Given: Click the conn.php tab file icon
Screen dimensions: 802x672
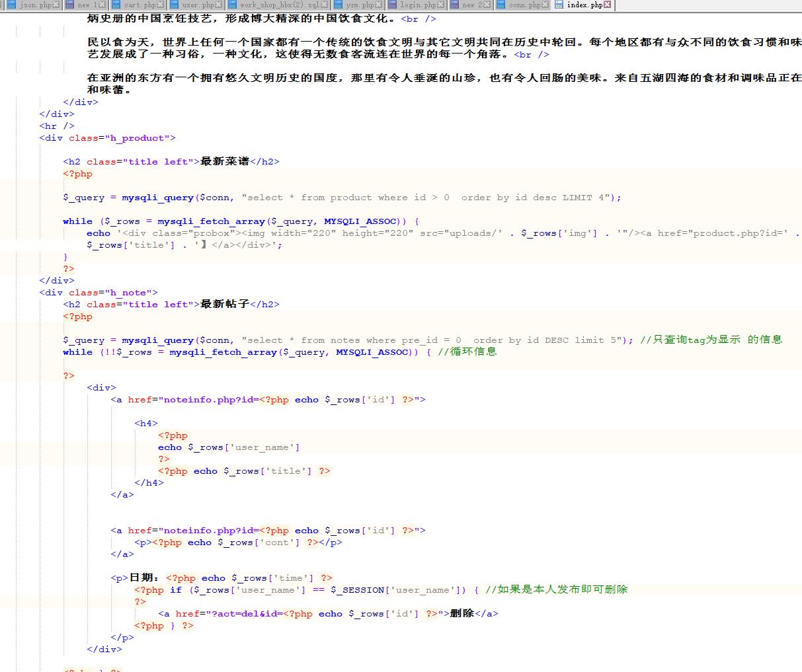Looking at the screenshot, I should point(501,5).
